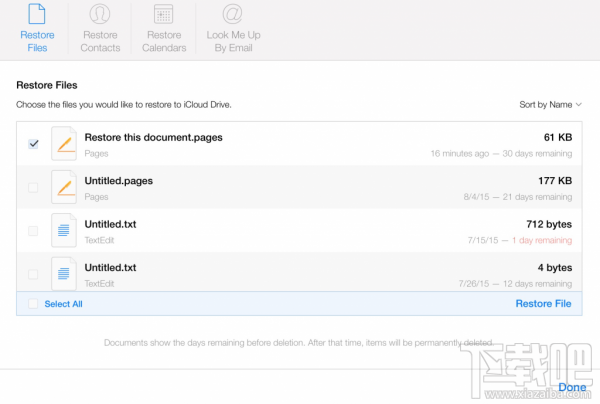Click the '177 KB' size value
Viewport: 600px width, 404px height.
pos(555,181)
